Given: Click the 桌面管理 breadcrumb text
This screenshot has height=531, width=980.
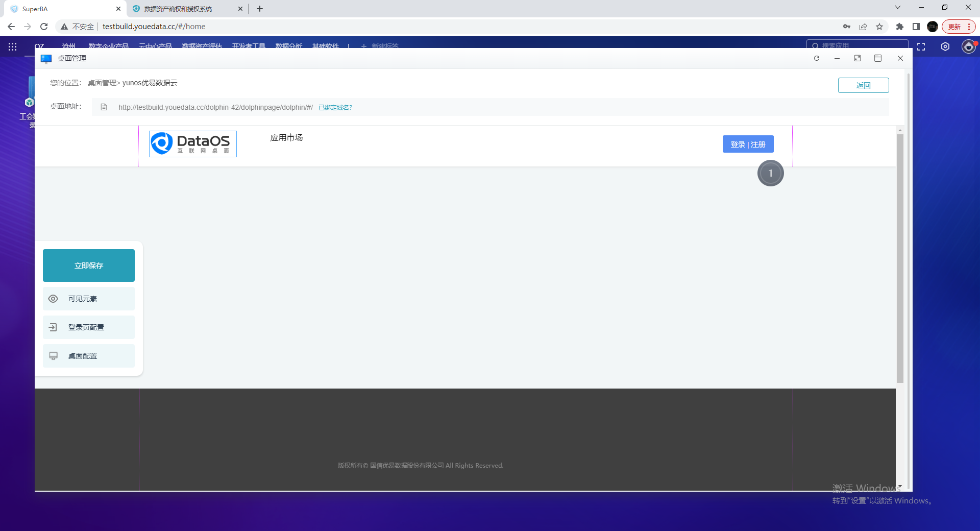Looking at the screenshot, I should point(102,83).
